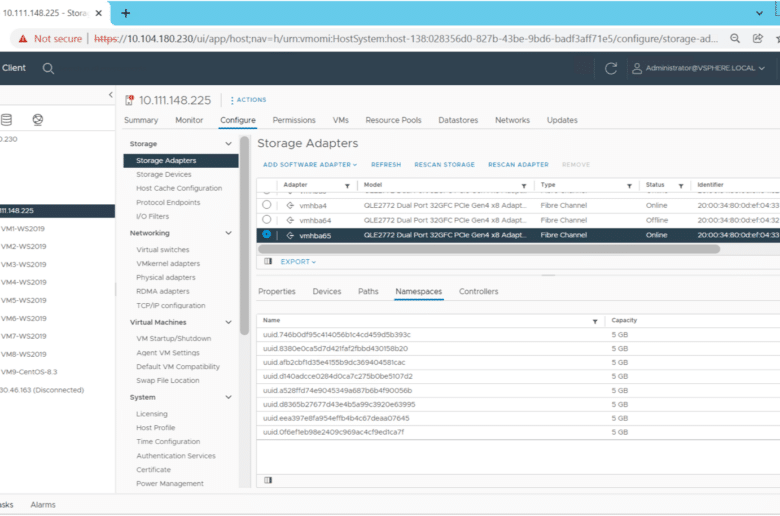Image resolution: width=780 pixels, height=516 pixels.
Task: Collapse the Networking section
Action: (x=228, y=233)
